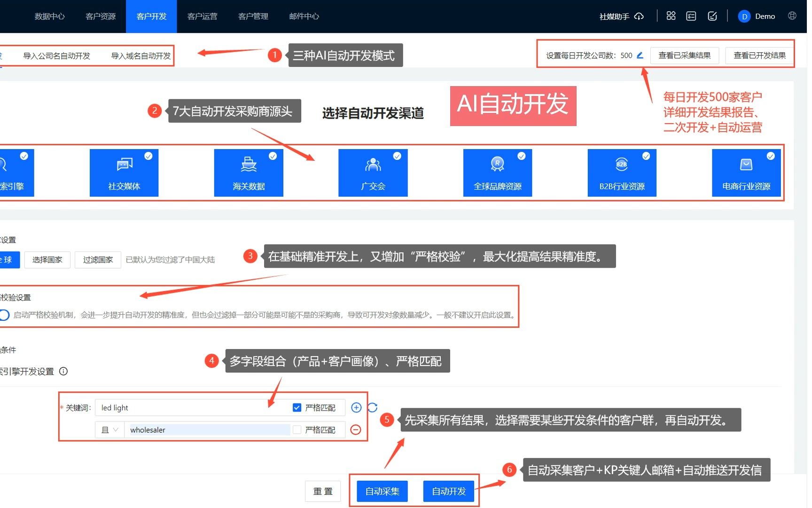Viewport: 812px width, 508px height.
Task: Click 查看已开发结果 button
Action: (x=759, y=56)
